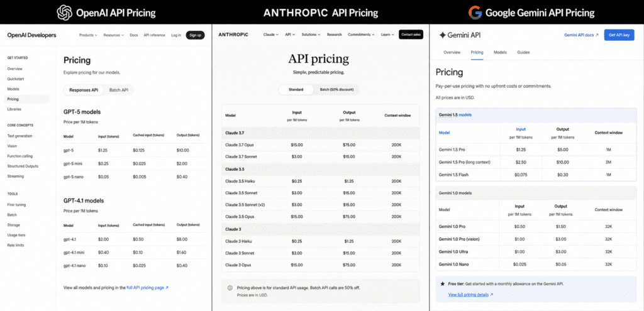644x311 pixels.
Task: Open Quickstart in OpenAI sidebar
Action: point(15,79)
